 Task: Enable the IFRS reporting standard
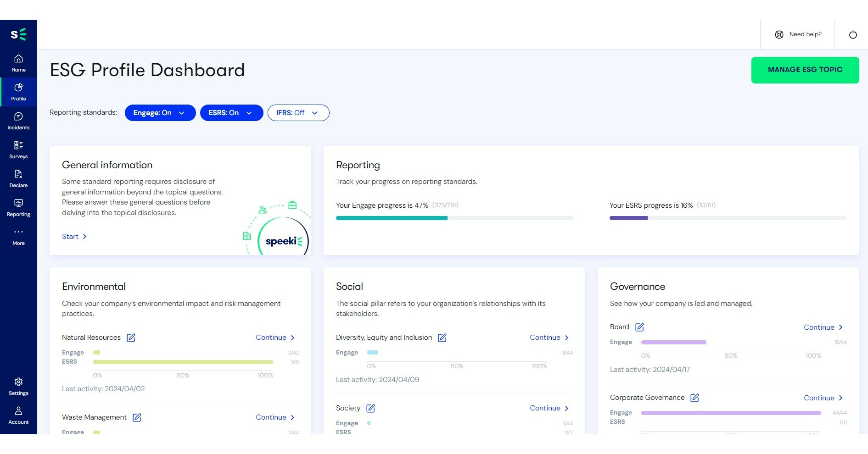click(x=290, y=112)
